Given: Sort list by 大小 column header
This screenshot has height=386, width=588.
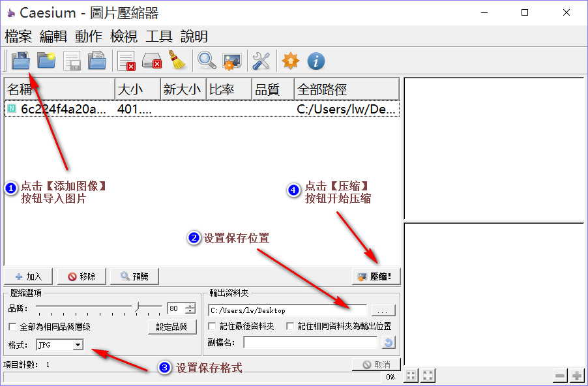Looking at the screenshot, I should [x=138, y=89].
